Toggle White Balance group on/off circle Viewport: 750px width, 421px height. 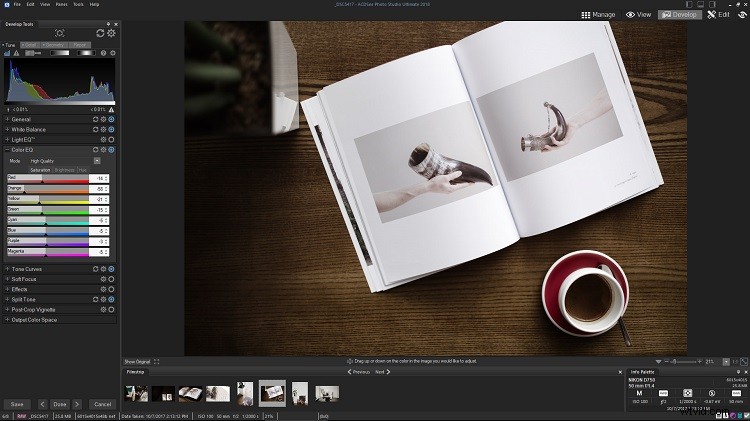[x=111, y=129]
